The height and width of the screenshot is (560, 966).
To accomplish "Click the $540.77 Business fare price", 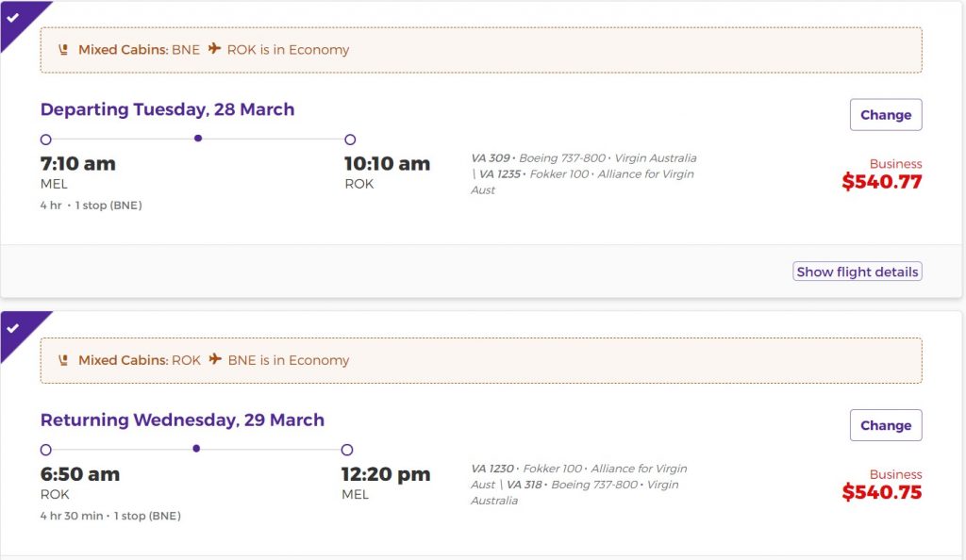I will (881, 182).
